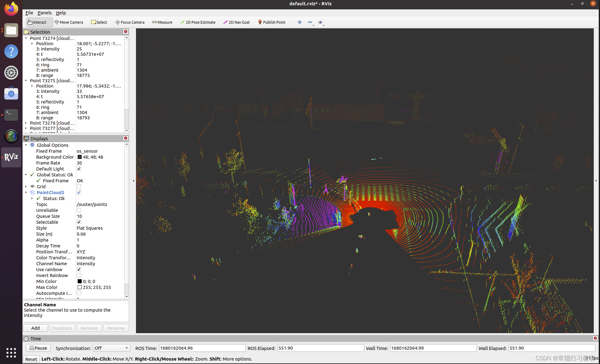Choose the Measure tool
600x364 pixels.
tap(162, 22)
